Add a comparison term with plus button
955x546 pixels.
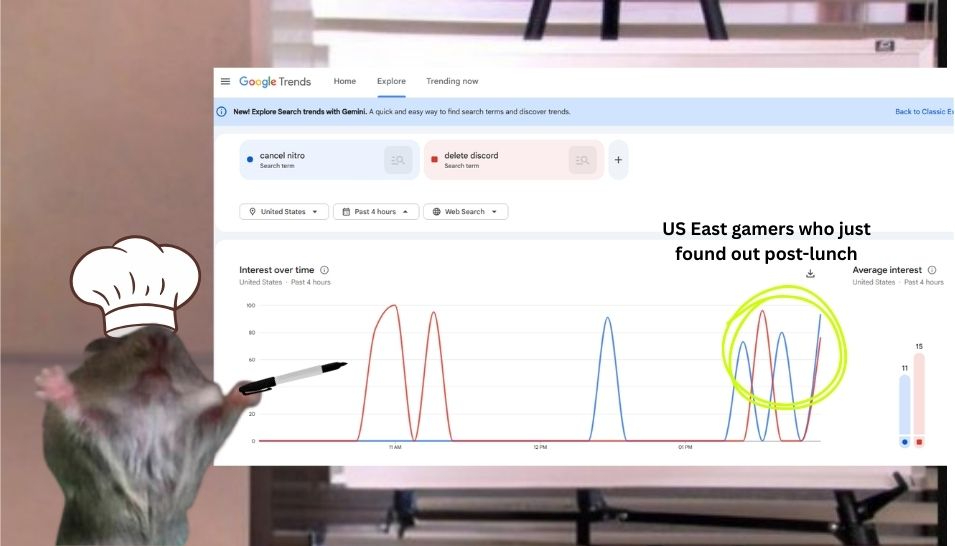click(x=618, y=160)
